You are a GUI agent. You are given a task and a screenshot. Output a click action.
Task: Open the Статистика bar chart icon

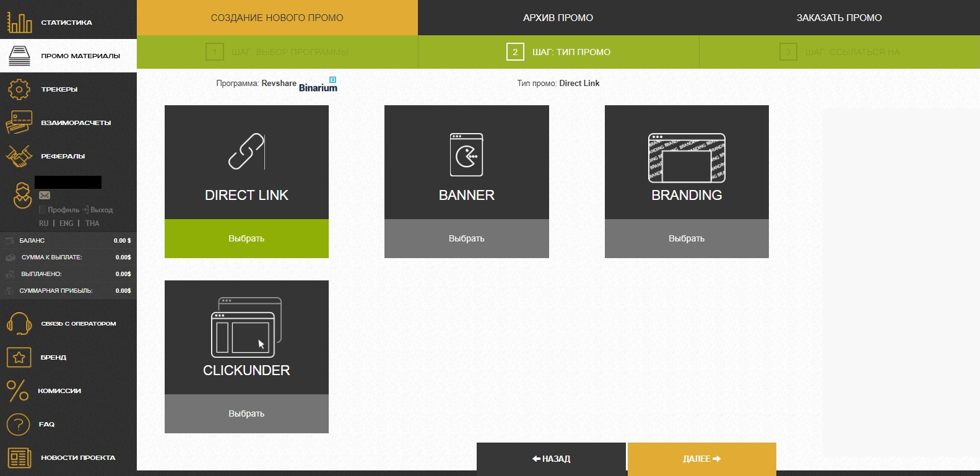19,22
